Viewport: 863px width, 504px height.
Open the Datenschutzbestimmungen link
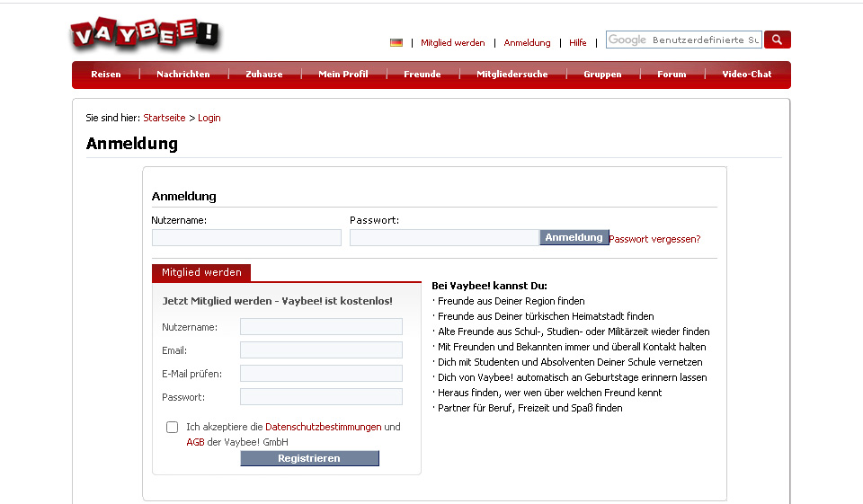coord(324,427)
